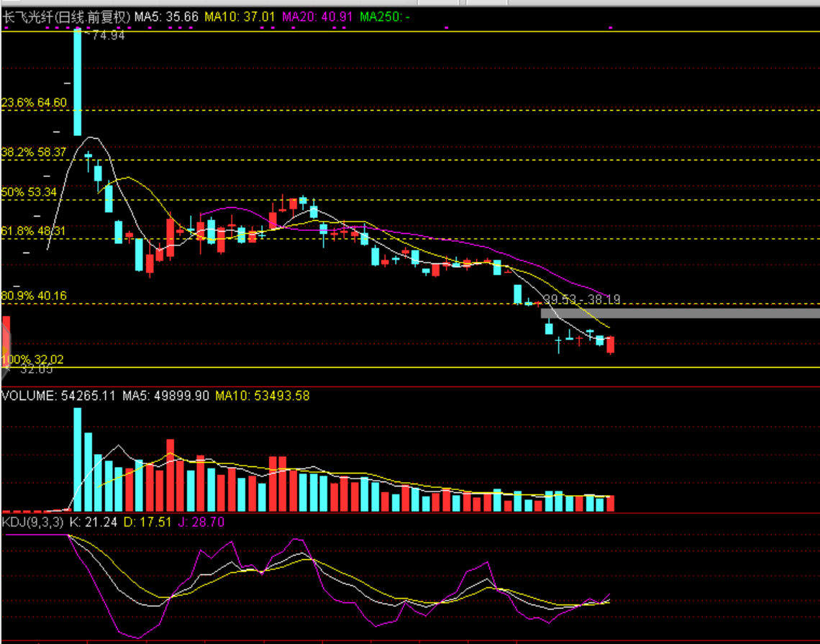Select the 23.6% 64.60 Fibonacci level label
Viewport: 820px width, 644px height.
[x=34, y=103]
